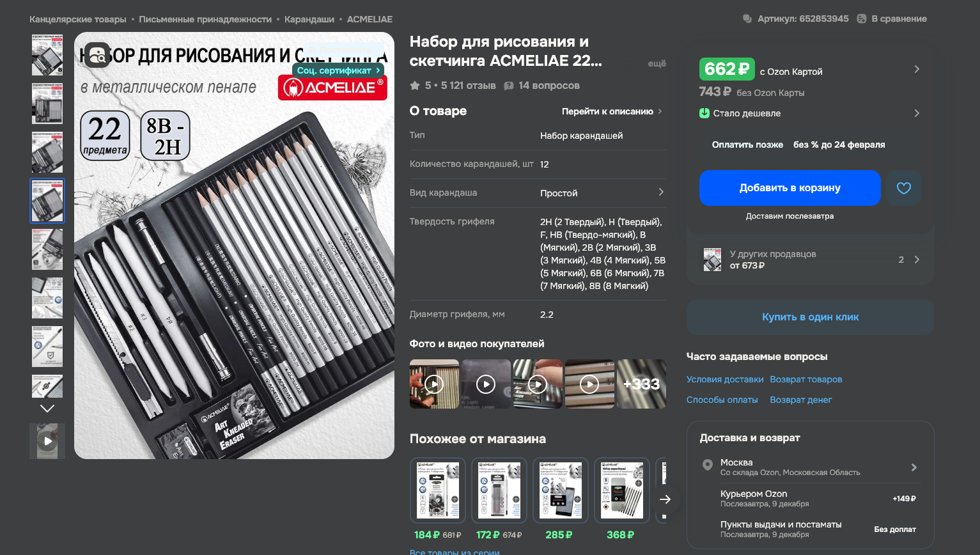980x555 pixels.
Task: Open 'Карандаши' breadcrumb
Action: 309,19
